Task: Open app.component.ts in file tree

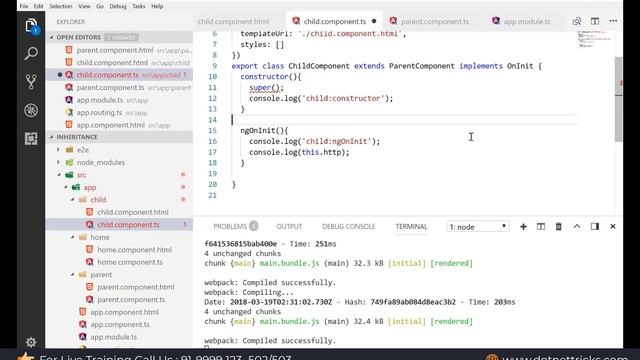Action: [x=119, y=324]
